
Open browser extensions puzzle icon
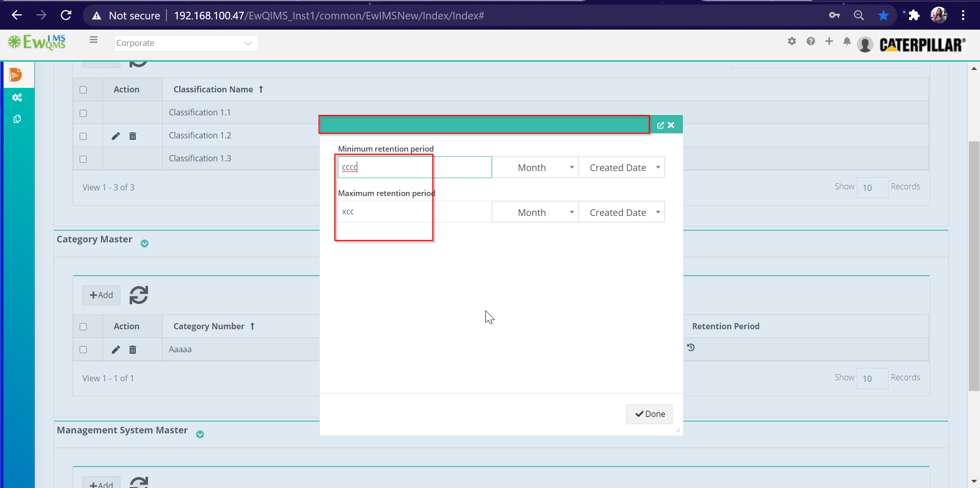pos(914,15)
